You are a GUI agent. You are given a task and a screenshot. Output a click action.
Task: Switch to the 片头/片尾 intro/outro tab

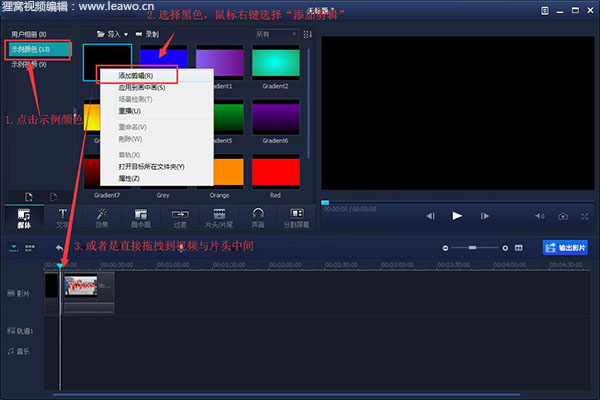tap(219, 219)
